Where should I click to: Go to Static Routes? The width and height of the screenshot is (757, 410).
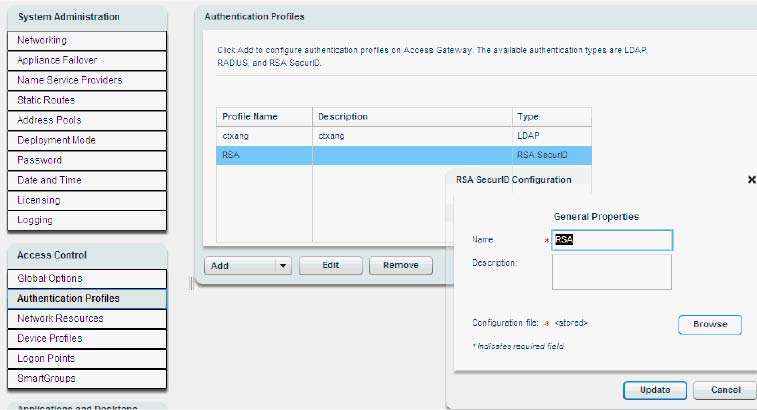click(x=87, y=100)
